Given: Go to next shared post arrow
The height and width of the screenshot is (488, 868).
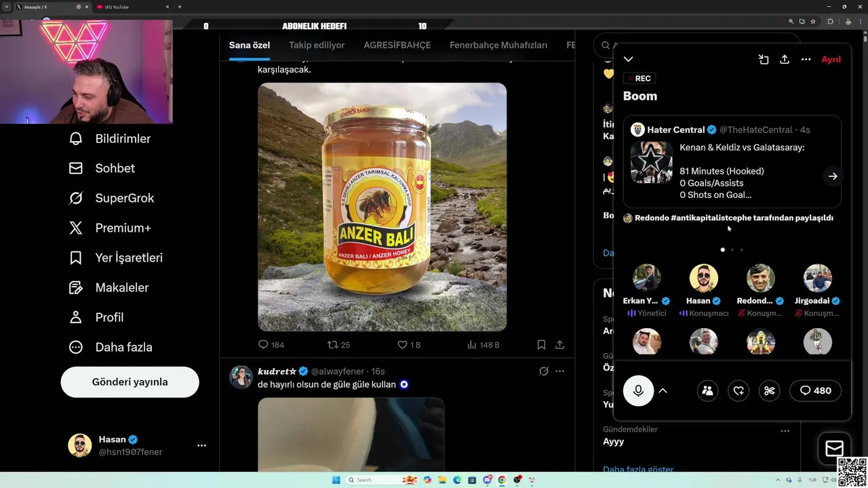Looking at the screenshot, I should 833,176.
